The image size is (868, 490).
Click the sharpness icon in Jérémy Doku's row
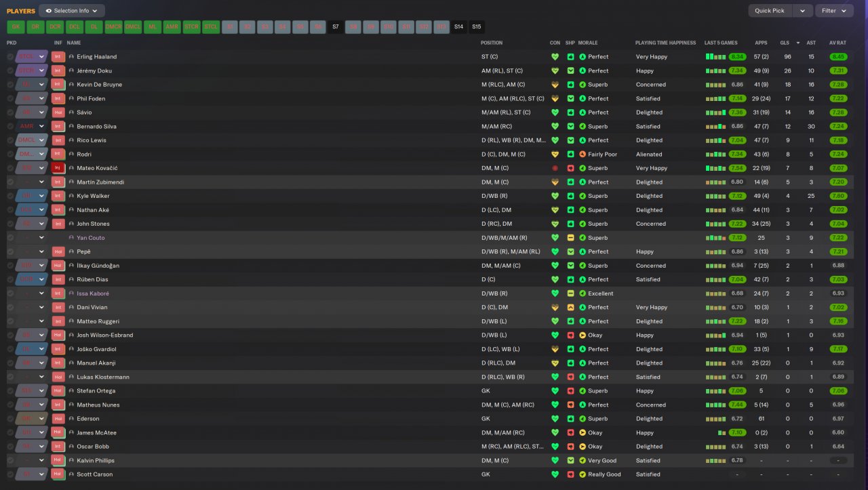pyautogui.click(x=571, y=70)
